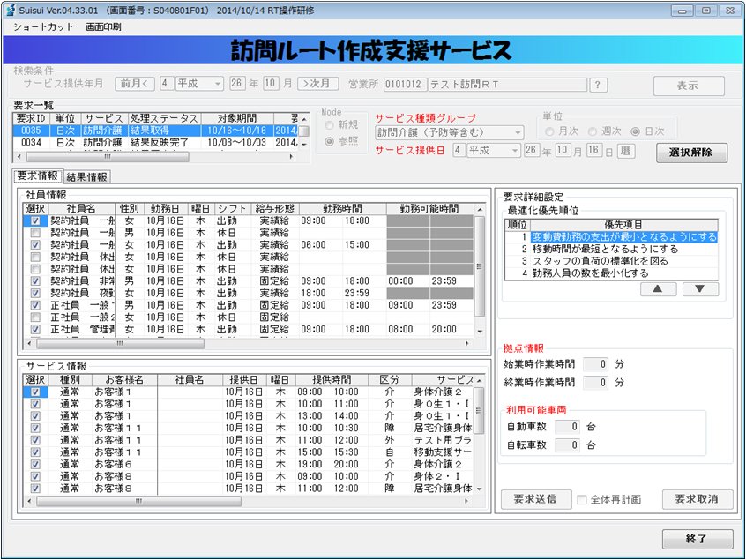Switch to the 結果情報 tab
The width and height of the screenshot is (746, 560).
coord(87,177)
